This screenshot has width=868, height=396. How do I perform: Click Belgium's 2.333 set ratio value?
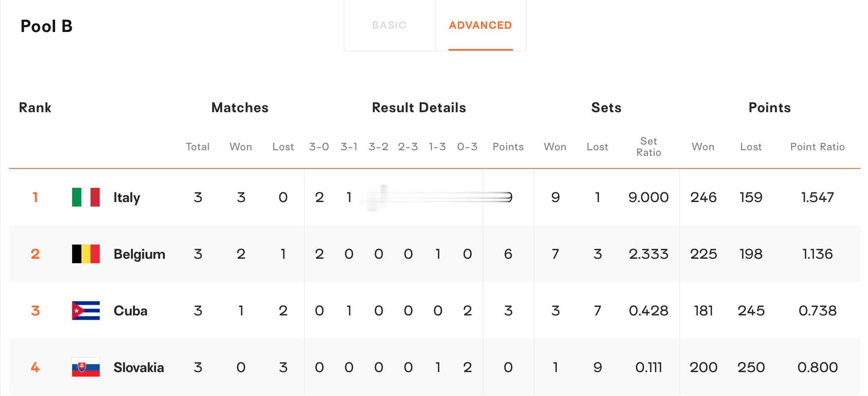(649, 254)
